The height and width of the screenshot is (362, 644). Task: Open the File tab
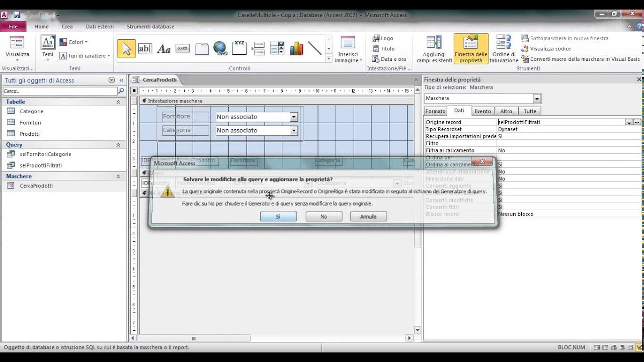tap(14, 27)
